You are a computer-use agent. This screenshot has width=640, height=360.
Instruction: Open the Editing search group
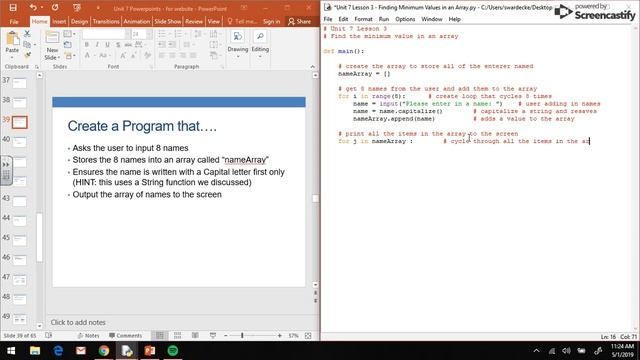(x=260, y=44)
